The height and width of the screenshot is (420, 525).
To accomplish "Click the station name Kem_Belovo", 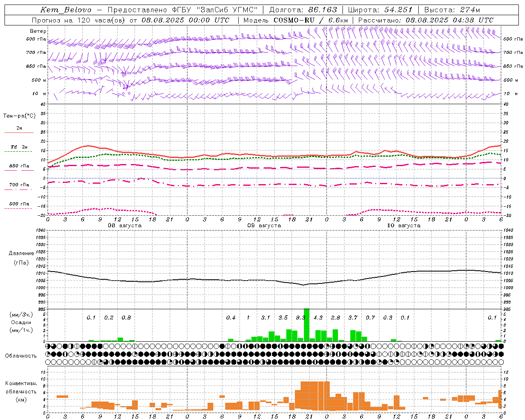I will tap(66, 10).
